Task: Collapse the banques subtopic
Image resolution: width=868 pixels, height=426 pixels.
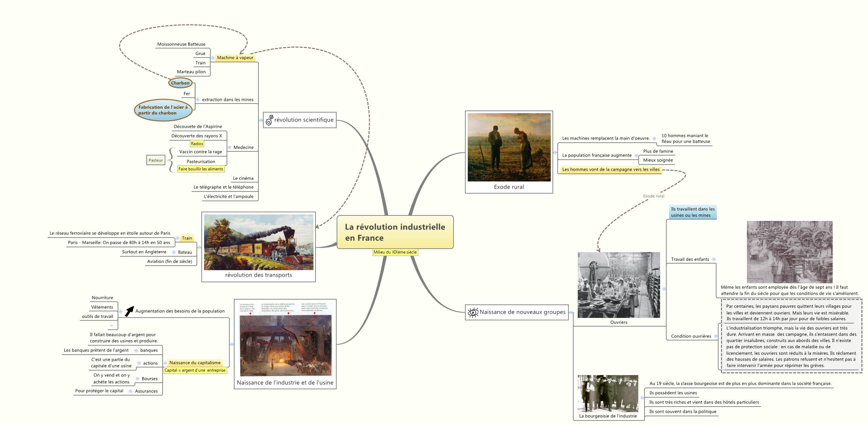Action: (135, 350)
